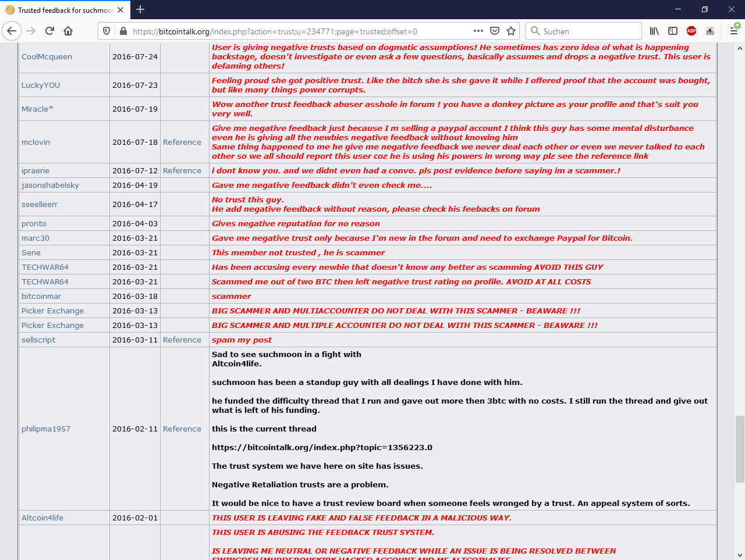The width and height of the screenshot is (745, 560).
Task: Open mclovin's profile
Action: pos(36,142)
